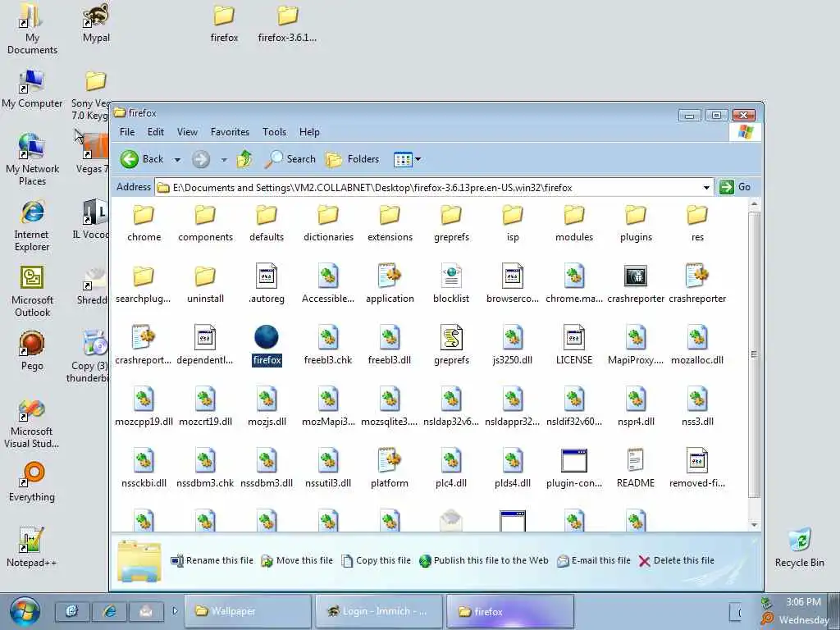Click the vertical scrollbar thumb

pos(754,354)
